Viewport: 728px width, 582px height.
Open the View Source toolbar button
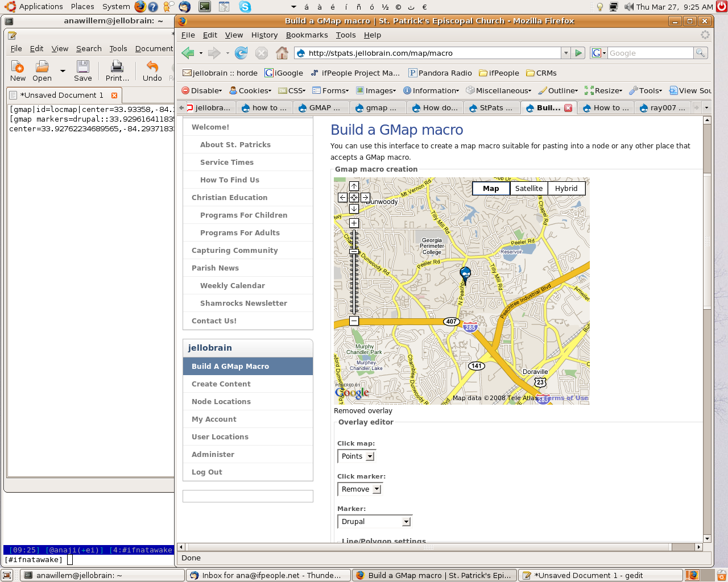[x=690, y=91]
